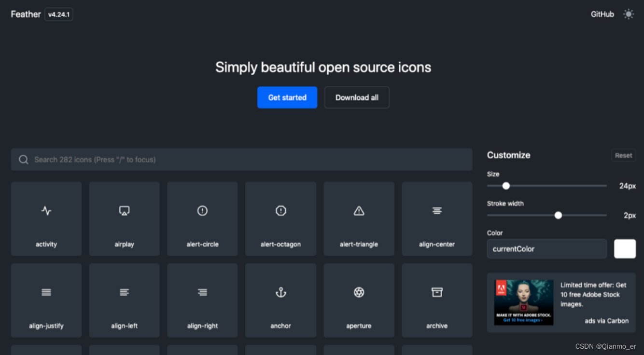Viewport: 644px width, 355px height.
Task: Open the GitHub link
Action: click(602, 14)
